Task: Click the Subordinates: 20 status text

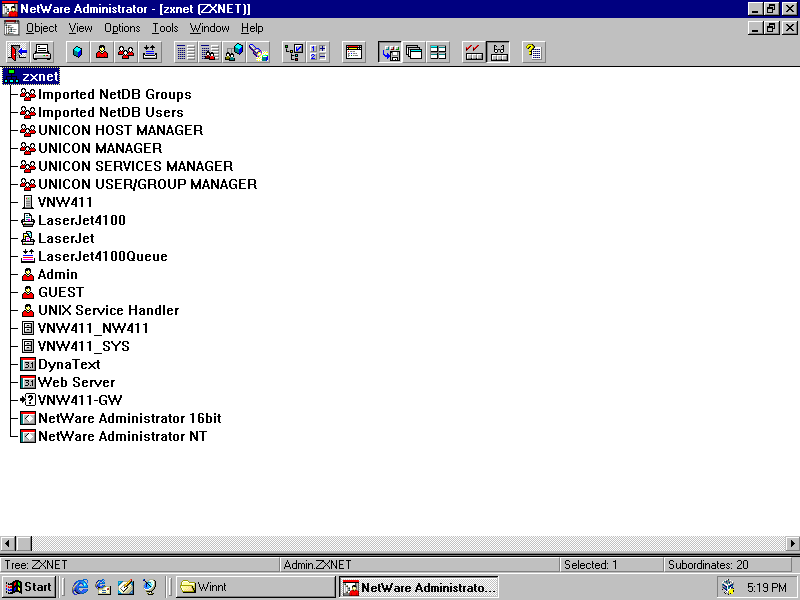Action: pyautogui.click(x=708, y=565)
